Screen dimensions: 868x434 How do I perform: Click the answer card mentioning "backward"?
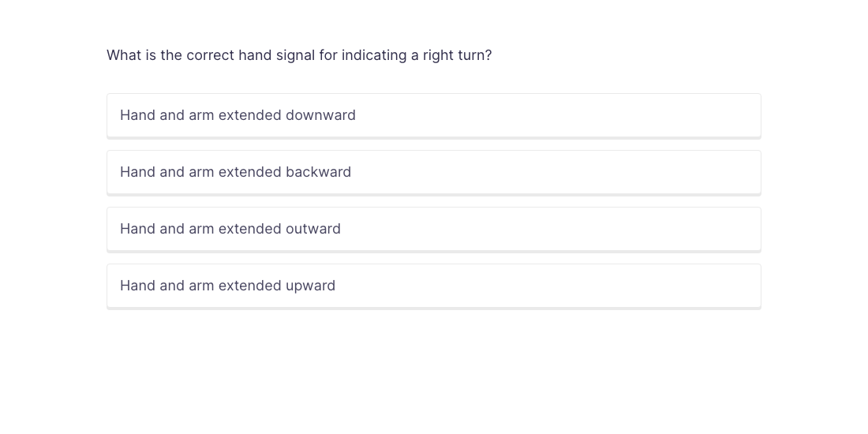pyautogui.click(x=433, y=172)
